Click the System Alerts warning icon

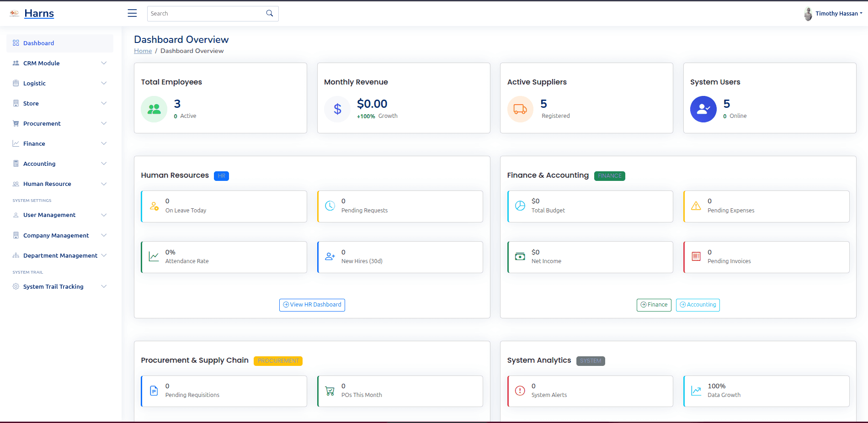[520, 391]
